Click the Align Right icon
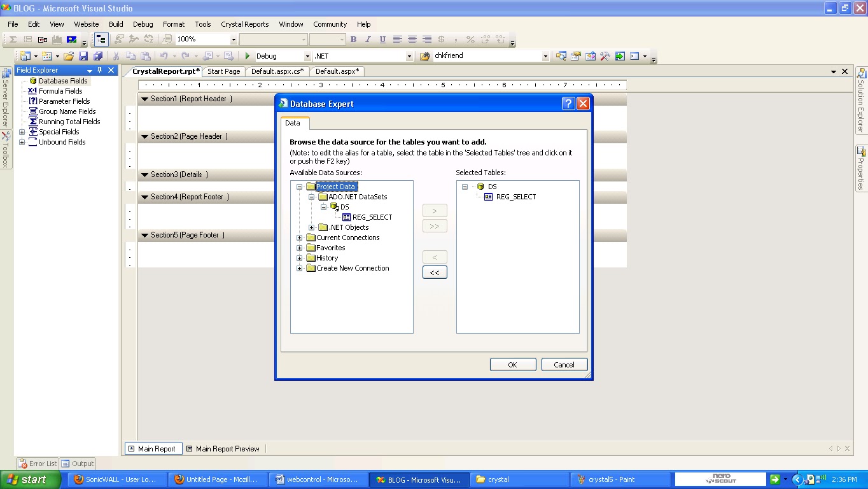868x489 pixels. click(x=427, y=39)
